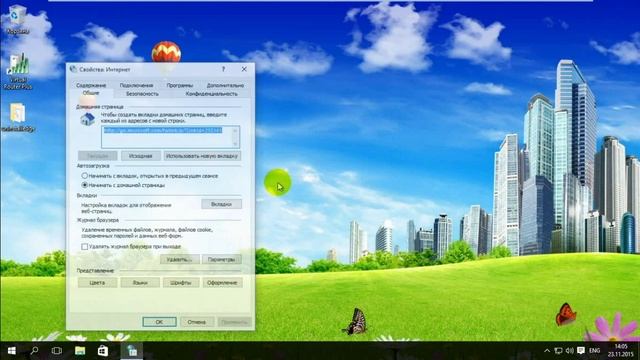
Task: Confirm the dialog with OK
Action: pos(159,322)
